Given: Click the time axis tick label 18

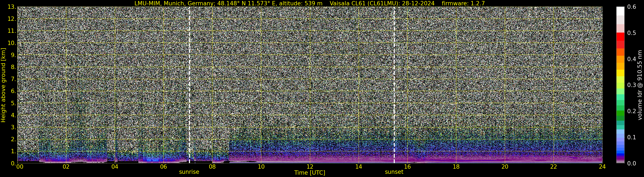Looking at the screenshot, I should (x=456, y=167).
